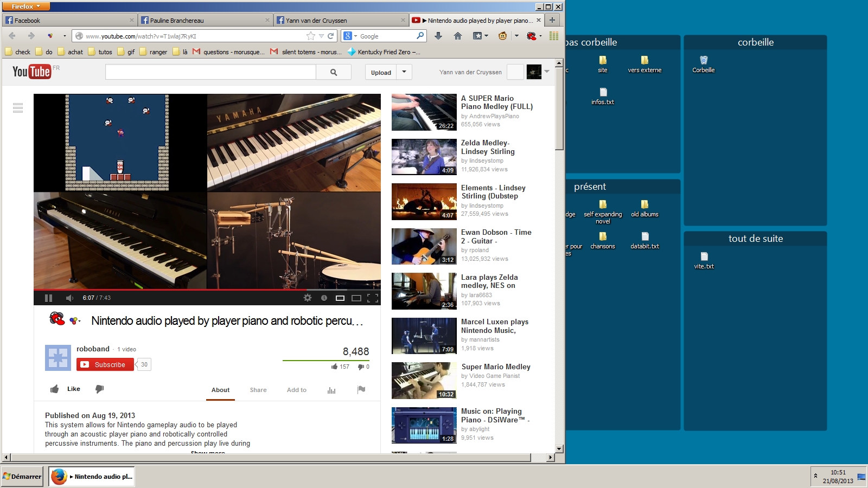Report video with flag icon
Screen dimensions: 868x488
click(361, 389)
